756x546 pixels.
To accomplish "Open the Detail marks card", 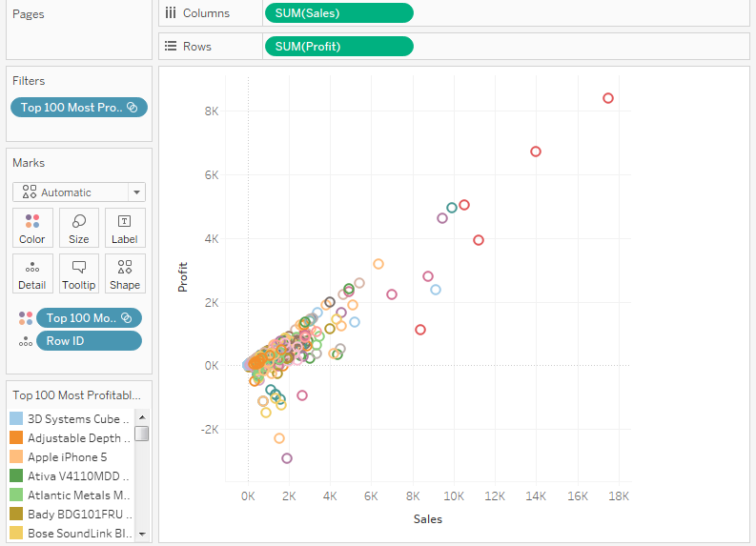I will 32,273.
